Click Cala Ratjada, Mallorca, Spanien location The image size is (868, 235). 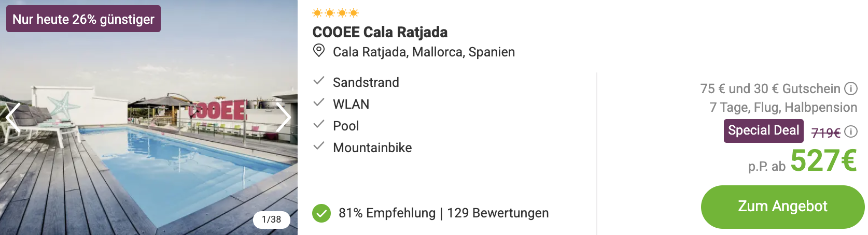[424, 52]
